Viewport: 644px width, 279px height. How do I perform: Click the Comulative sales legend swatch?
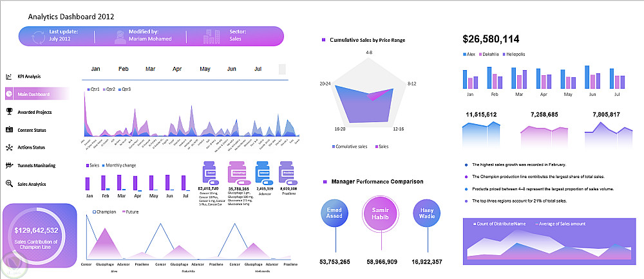coord(333,147)
